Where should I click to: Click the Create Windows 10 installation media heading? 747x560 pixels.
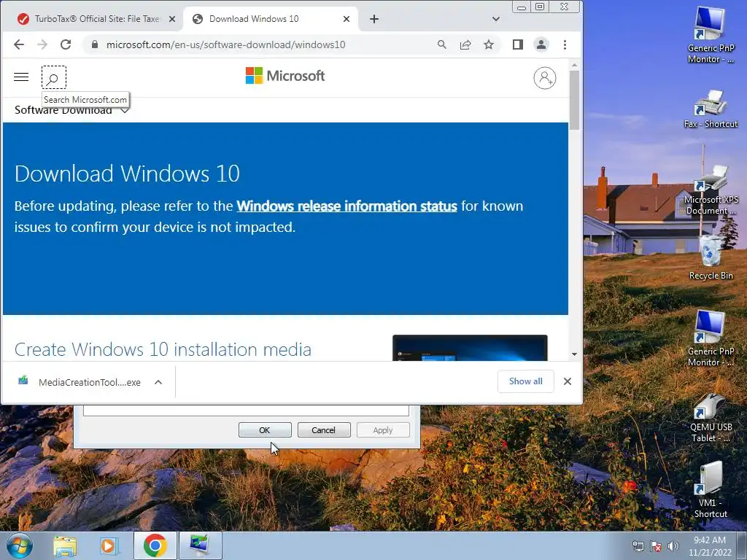point(163,349)
